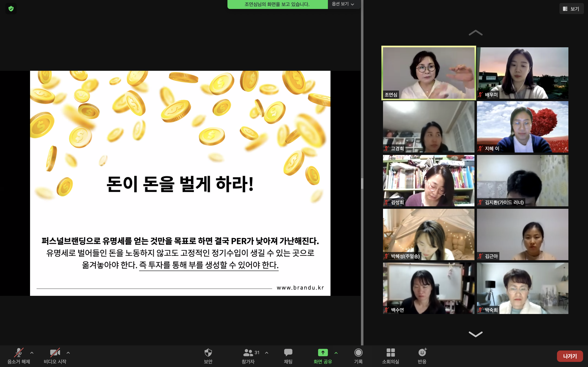Viewport: 588px width, 367px height.
Task: Click the divider handle between slide and gallery
Action: (x=362, y=183)
